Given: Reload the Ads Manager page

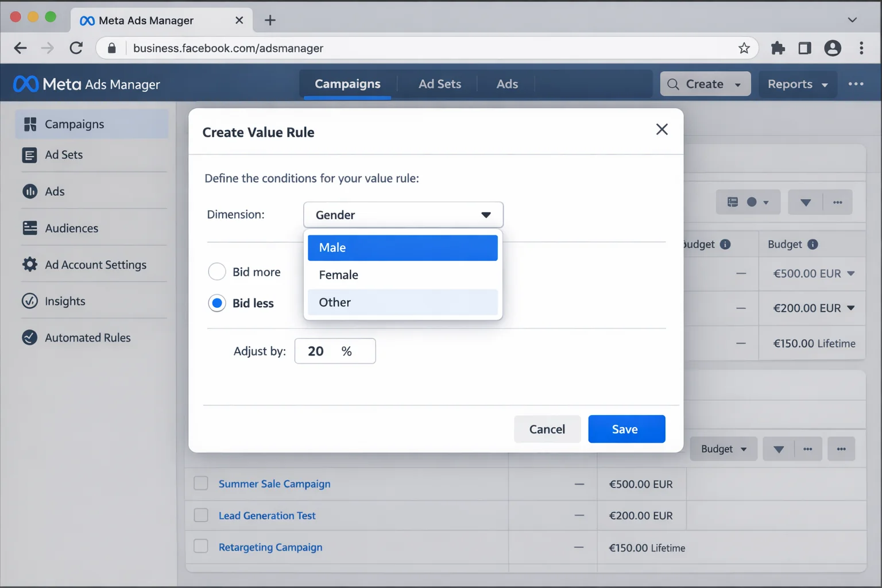Looking at the screenshot, I should (x=76, y=48).
